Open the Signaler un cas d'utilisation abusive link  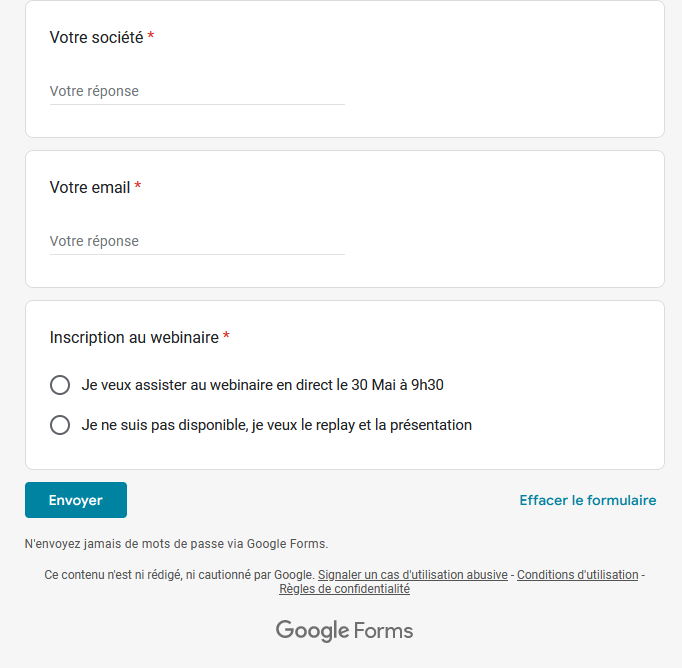click(413, 575)
